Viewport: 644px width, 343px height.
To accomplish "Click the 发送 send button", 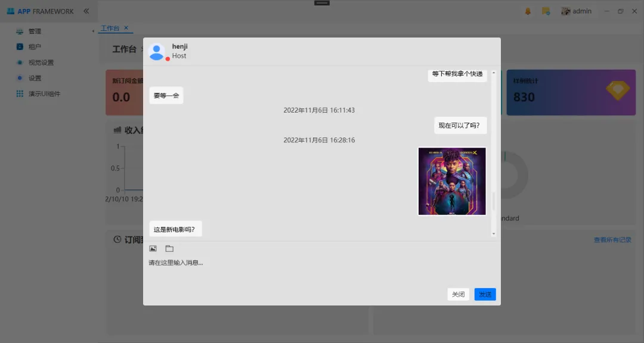I will point(484,294).
